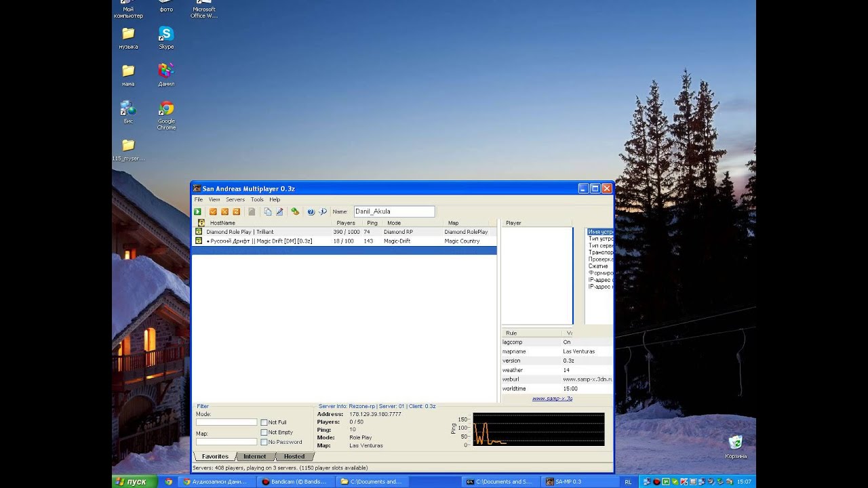Enable the No Password filter checkbox
The height and width of the screenshot is (488, 868).
click(264, 442)
